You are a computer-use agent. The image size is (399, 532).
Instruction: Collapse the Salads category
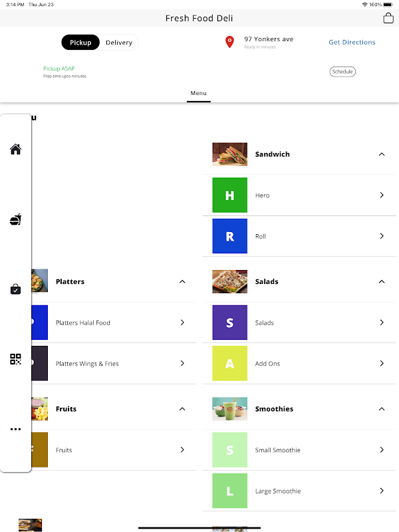pyautogui.click(x=382, y=282)
